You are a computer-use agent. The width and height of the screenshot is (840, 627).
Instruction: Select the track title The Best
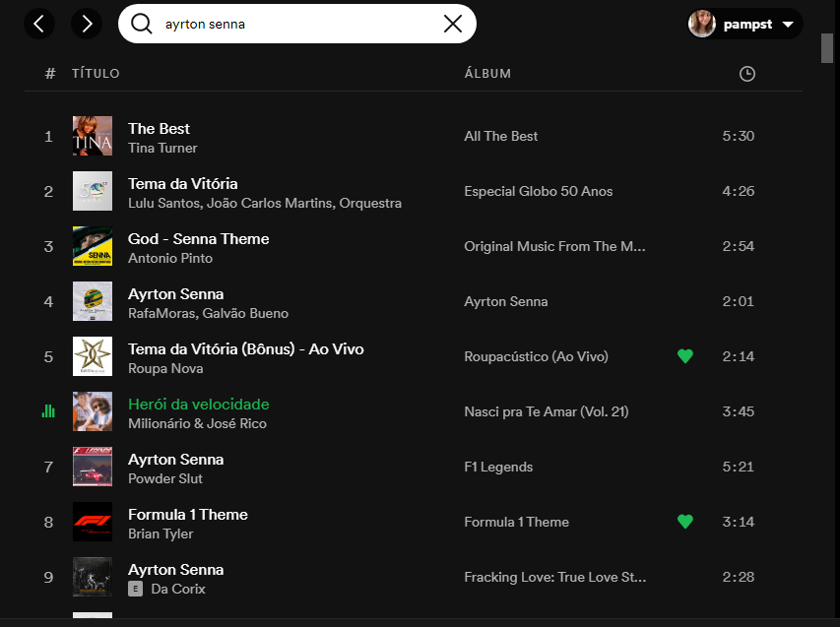click(x=159, y=129)
